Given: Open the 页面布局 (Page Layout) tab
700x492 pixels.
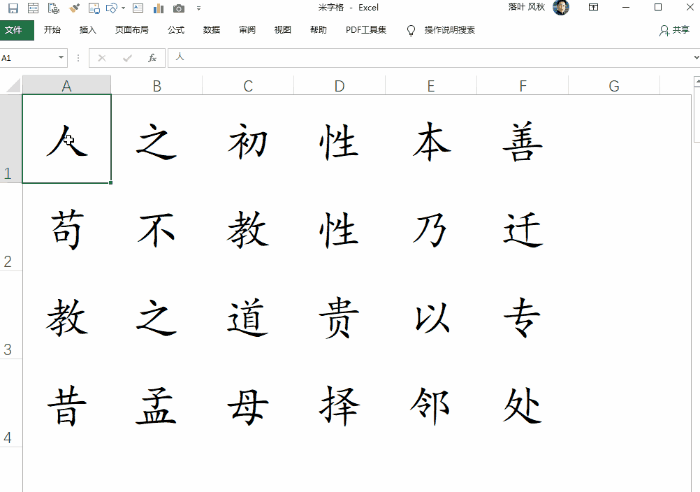Looking at the screenshot, I should [132, 30].
